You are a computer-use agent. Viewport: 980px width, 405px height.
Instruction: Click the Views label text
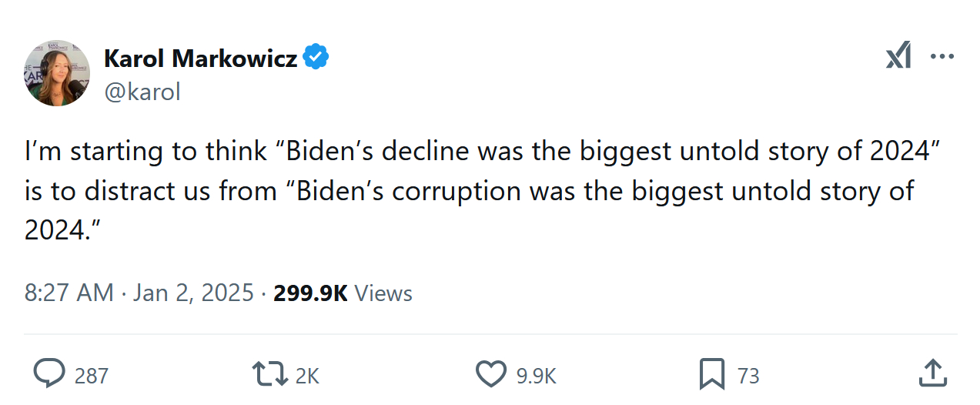(384, 293)
